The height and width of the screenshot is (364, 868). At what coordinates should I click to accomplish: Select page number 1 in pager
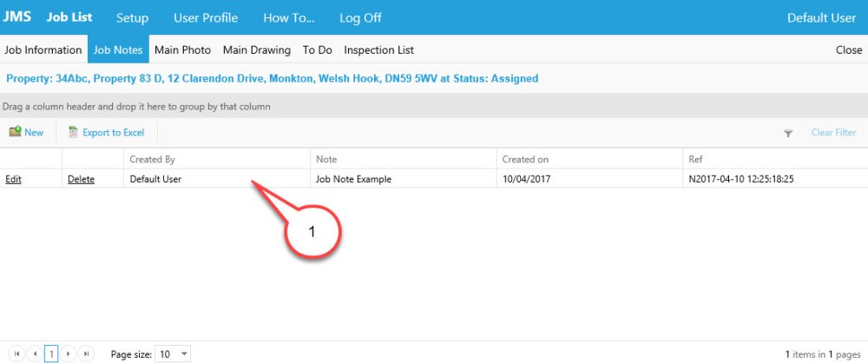[x=51, y=354]
